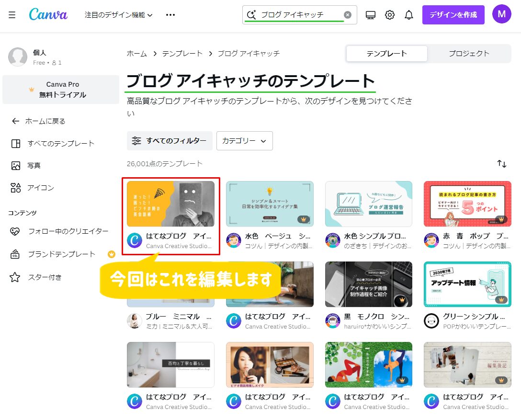The width and height of the screenshot is (521, 420).
Task: Open makeup ビデオ面談用推しメイク template thumbnail
Action: tap(270, 365)
